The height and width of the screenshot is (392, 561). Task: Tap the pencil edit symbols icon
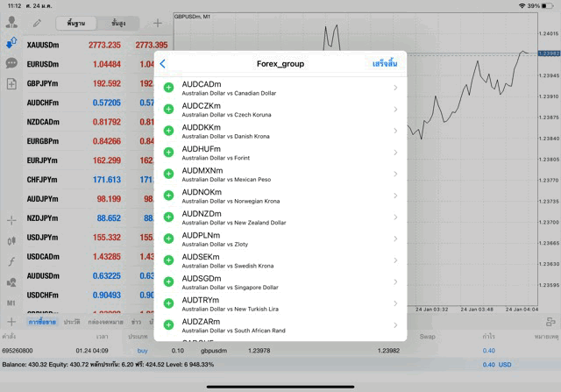click(36, 23)
